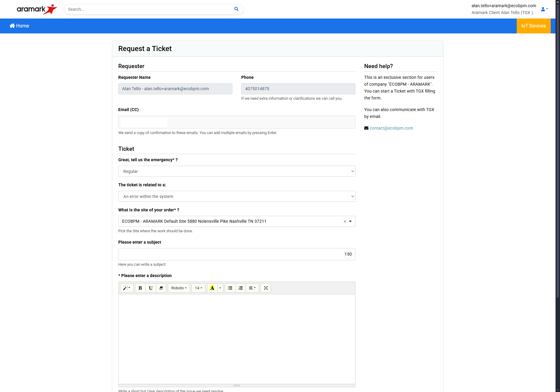Open the contact@ecobpm.com email link
The width and height of the screenshot is (560, 392).
click(x=391, y=128)
